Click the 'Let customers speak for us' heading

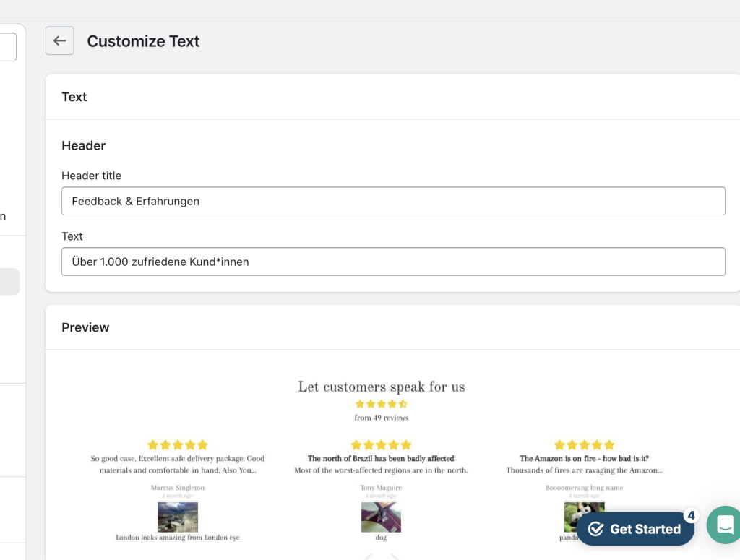click(x=382, y=387)
